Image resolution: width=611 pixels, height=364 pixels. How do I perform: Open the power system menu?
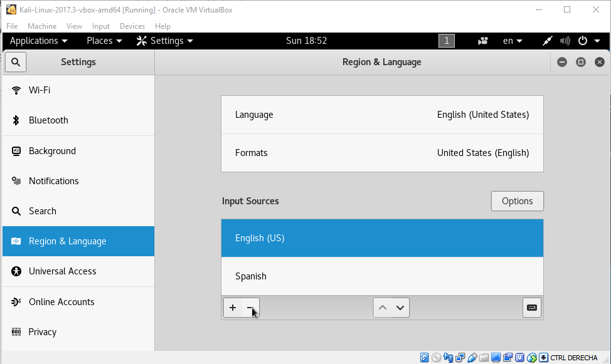point(588,41)
